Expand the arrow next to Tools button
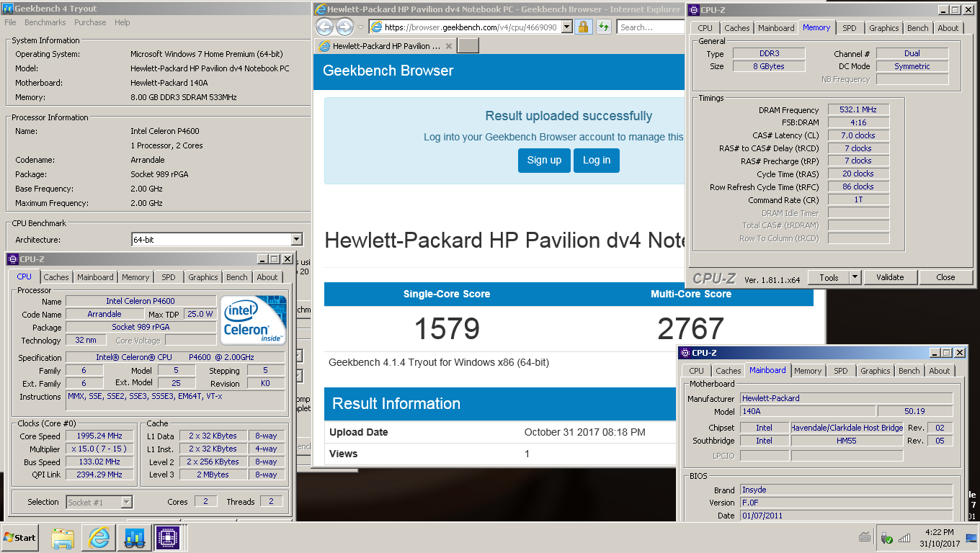The width and height of the screenshot is (980, 553). click(x=855, y=277)
